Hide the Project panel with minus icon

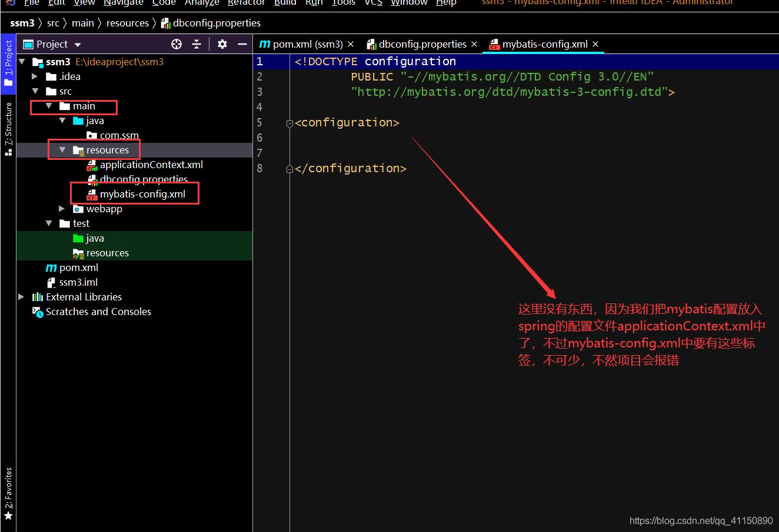click(x=242, y=44)
